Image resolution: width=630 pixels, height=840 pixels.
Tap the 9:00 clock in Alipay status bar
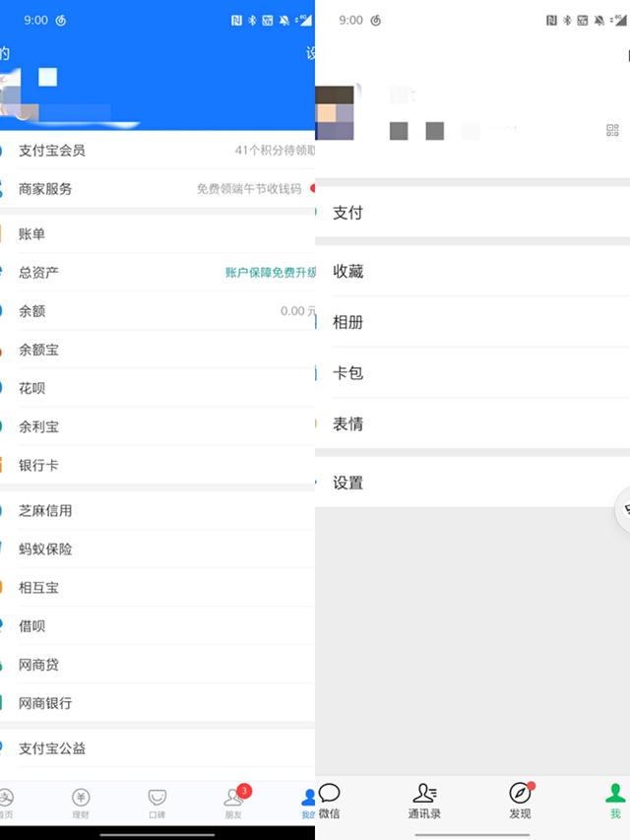[35, 21]
